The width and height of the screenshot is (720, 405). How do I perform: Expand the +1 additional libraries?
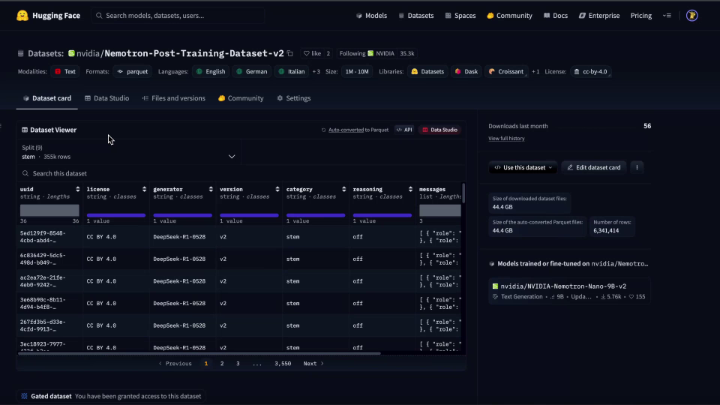pos(535,72)
